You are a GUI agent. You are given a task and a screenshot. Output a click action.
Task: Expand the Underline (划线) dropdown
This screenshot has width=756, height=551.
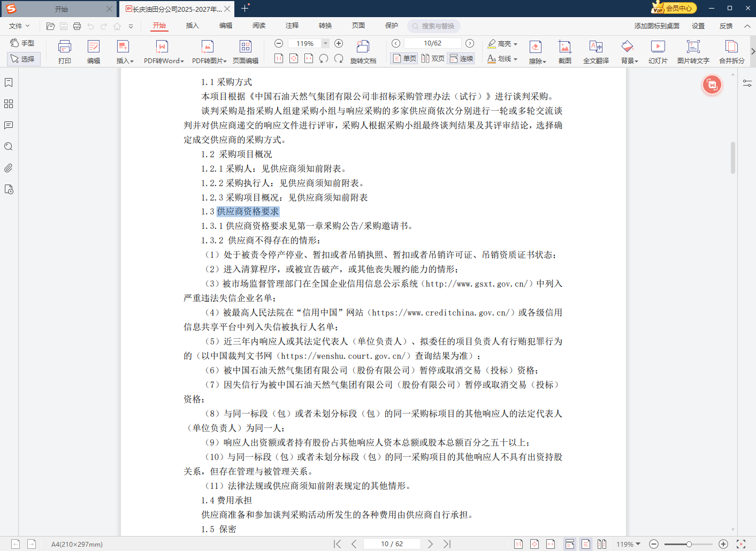click(515, 59)
